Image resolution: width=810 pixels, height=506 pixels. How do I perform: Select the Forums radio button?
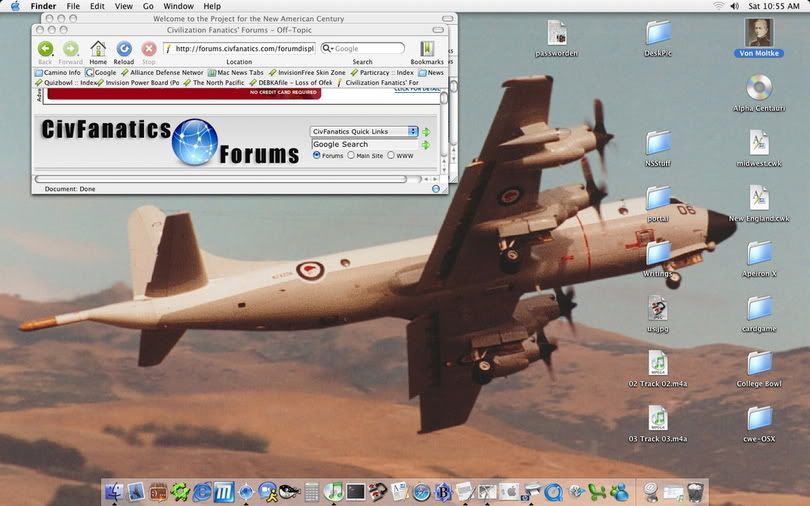[317, 156]
